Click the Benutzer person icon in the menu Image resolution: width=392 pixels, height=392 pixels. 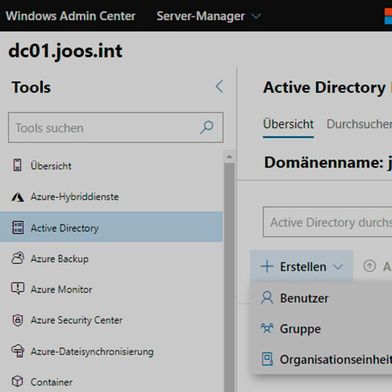point(267,298)
